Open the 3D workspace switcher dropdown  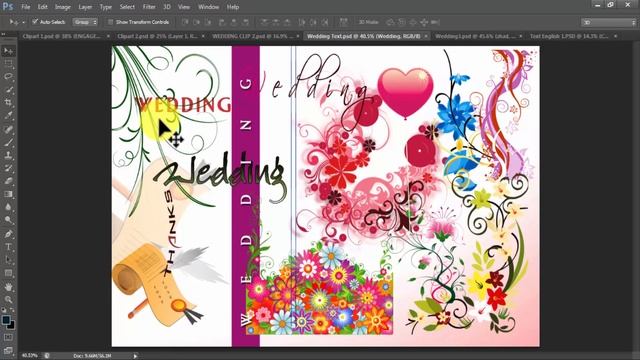tap(609, 22)
